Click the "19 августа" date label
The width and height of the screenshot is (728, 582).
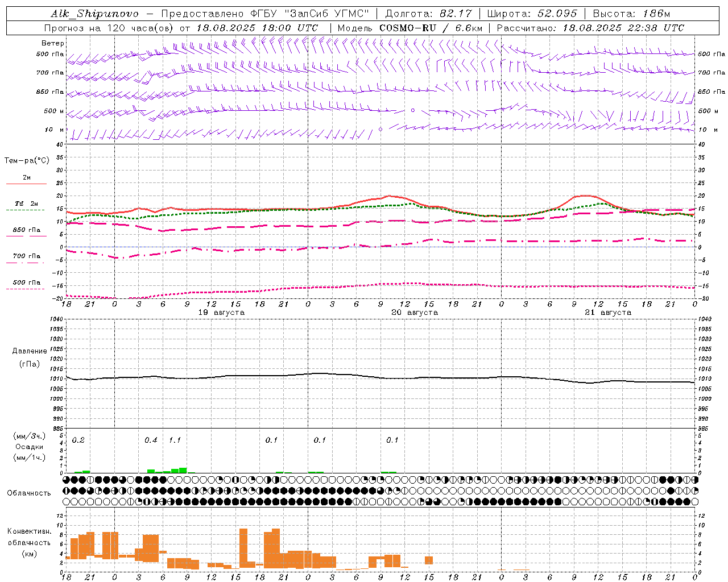click(221, 313)
